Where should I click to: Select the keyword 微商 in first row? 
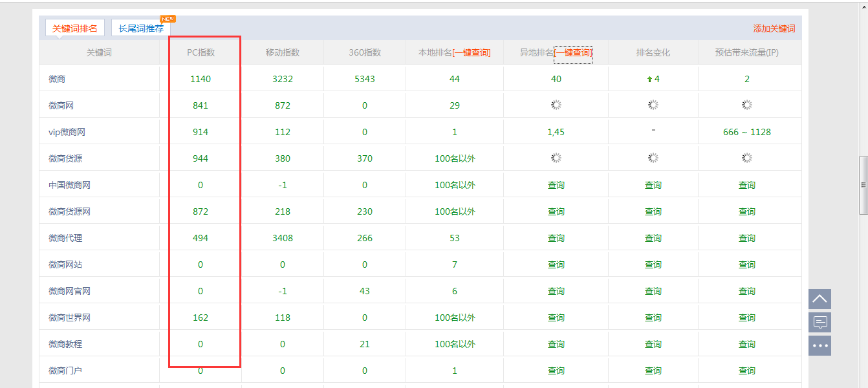coord(57,78)
